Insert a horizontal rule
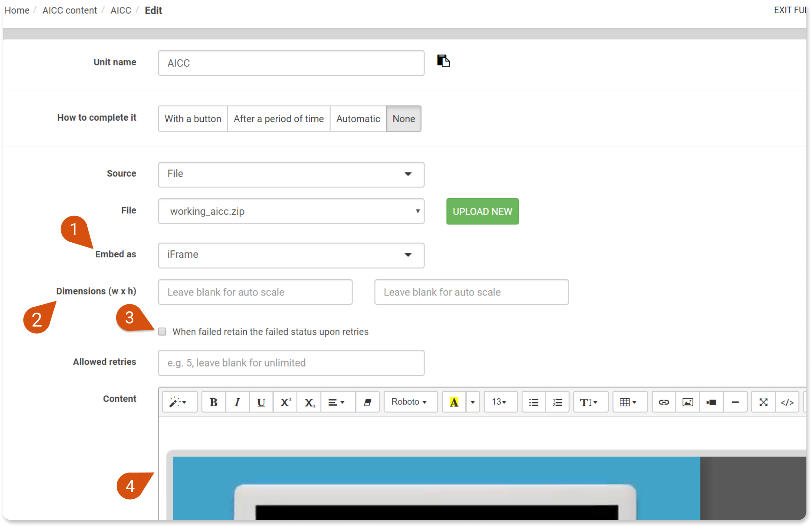The image size is (812, 527). click(x=735, y=402)
